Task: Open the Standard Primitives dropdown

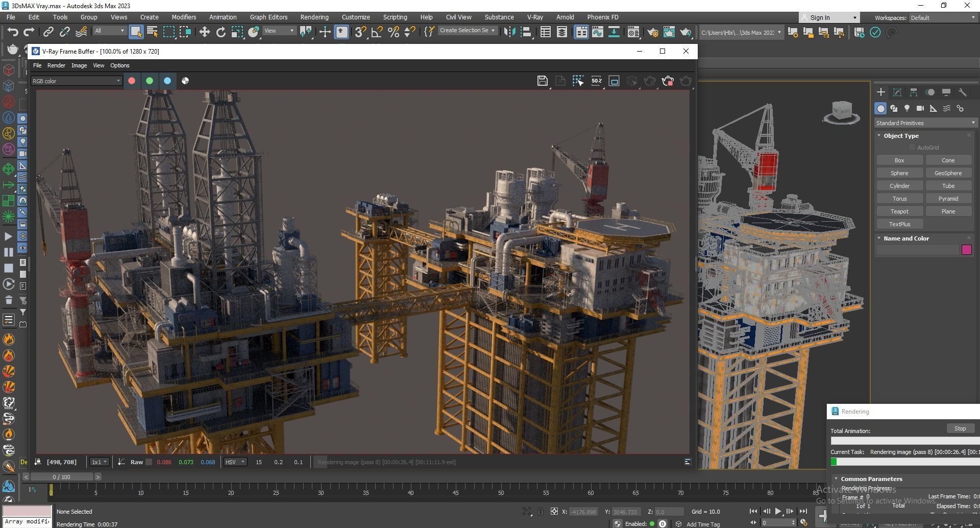Action: 925,123
